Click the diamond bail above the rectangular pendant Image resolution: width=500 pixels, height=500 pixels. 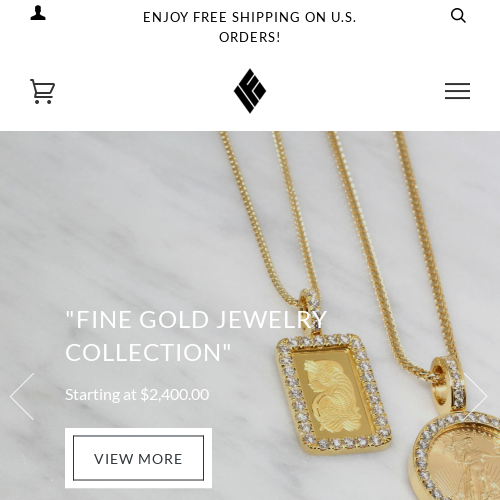click(311, 310)
